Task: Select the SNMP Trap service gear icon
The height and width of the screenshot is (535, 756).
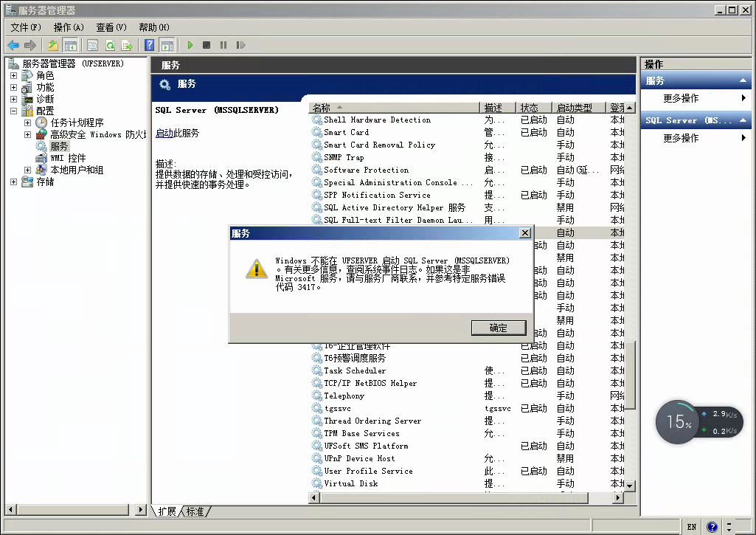Action: [316, 157]
